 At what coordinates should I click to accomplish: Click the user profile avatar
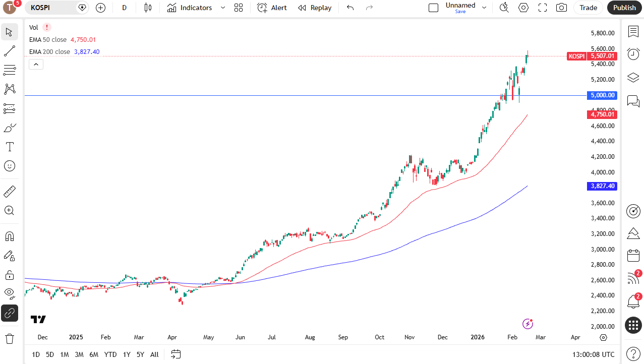point(10,8)
